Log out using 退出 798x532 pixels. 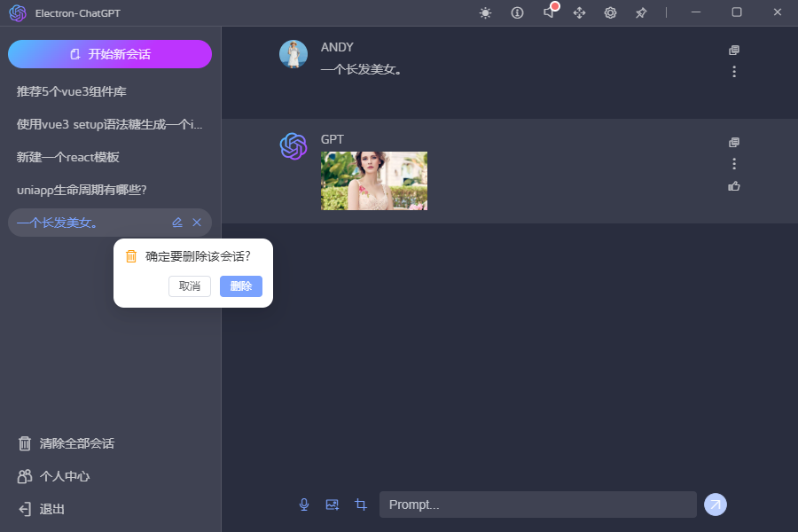41,509
